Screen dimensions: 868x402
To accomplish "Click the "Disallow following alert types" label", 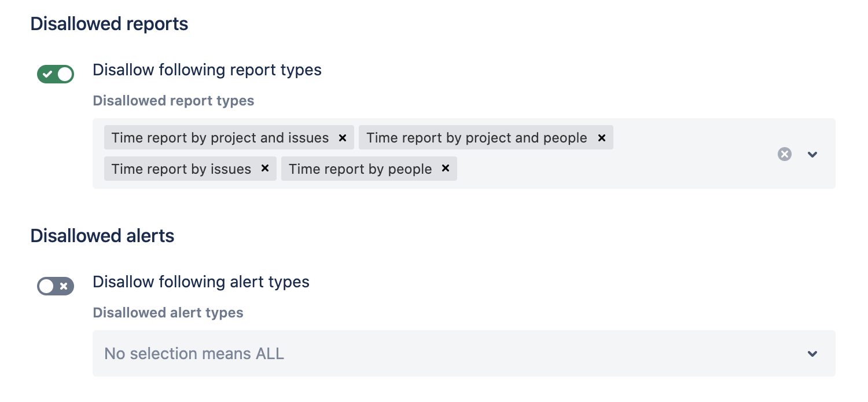I will (201, 282).
